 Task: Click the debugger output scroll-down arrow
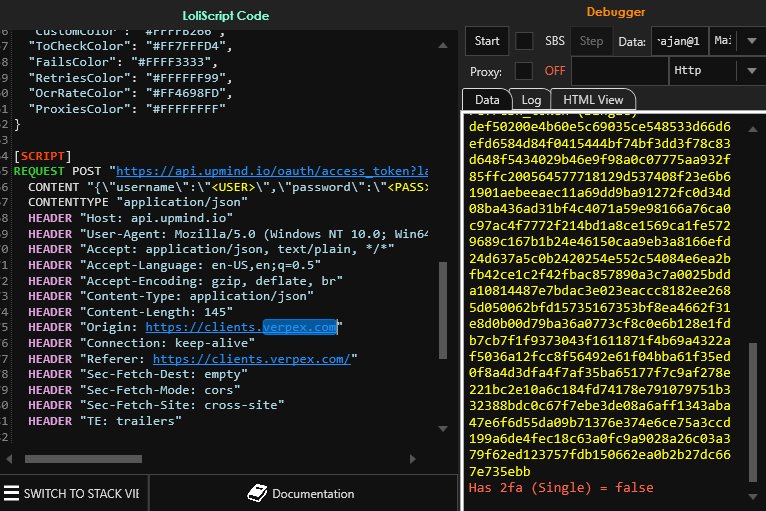(753, 497)
